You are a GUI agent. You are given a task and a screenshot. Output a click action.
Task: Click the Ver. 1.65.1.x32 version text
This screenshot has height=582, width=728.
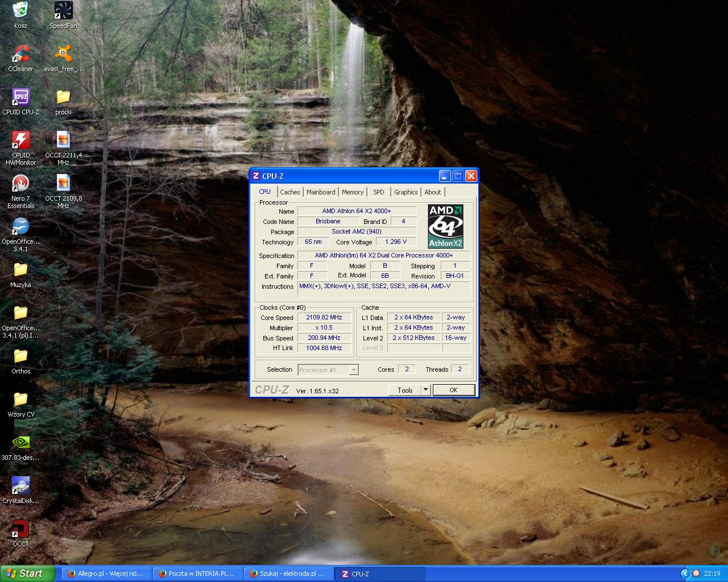(317, 390)
